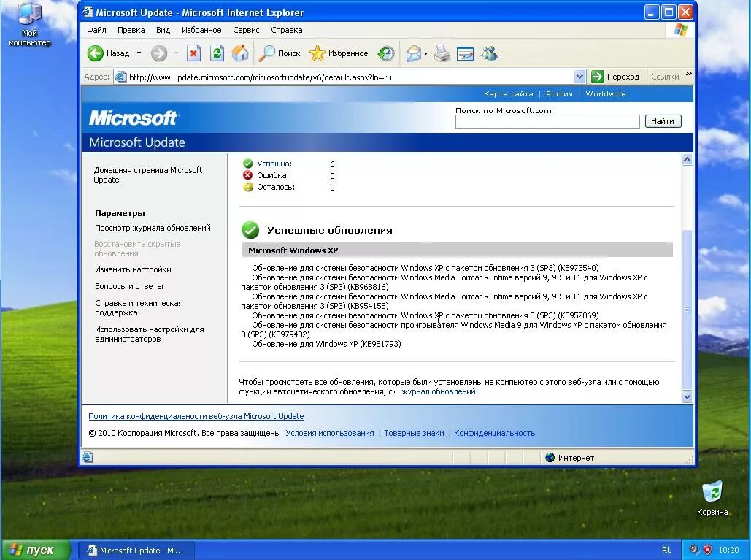This screenshot has height=560, width=751.
Task: Click the Edit page icon in toolbar
Action: [465, 53]
